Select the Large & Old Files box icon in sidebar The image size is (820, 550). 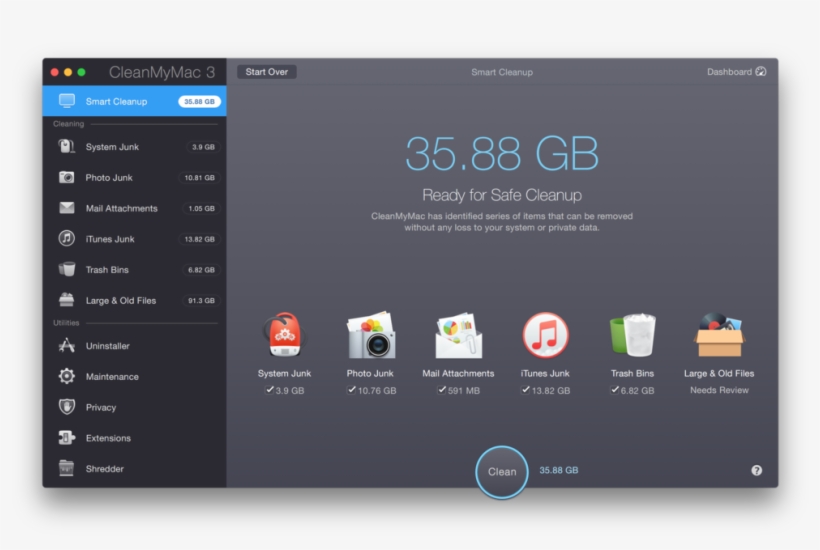point(66,300)
